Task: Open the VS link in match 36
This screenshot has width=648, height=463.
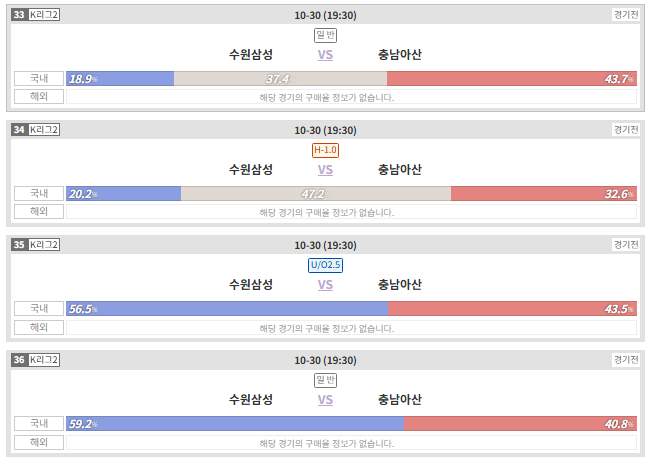Action: tap(325, 400)
